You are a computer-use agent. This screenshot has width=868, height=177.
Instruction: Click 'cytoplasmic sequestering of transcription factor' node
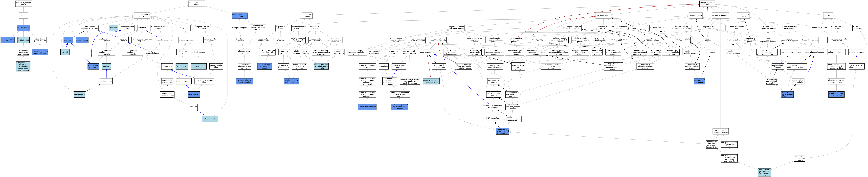pos(764,172)
